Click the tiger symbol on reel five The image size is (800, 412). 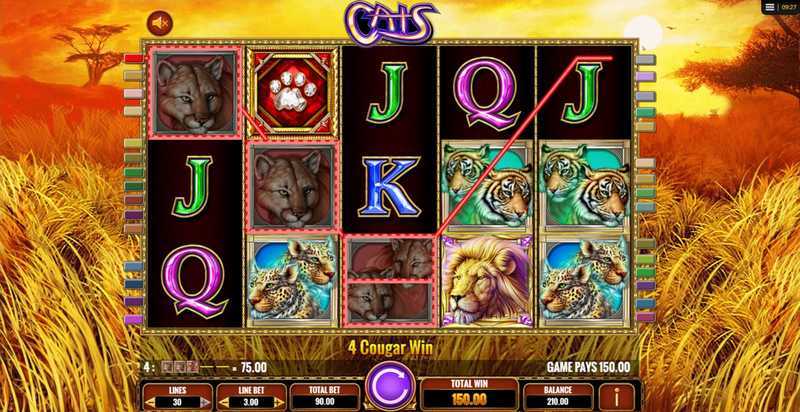[x=585, y=185]
